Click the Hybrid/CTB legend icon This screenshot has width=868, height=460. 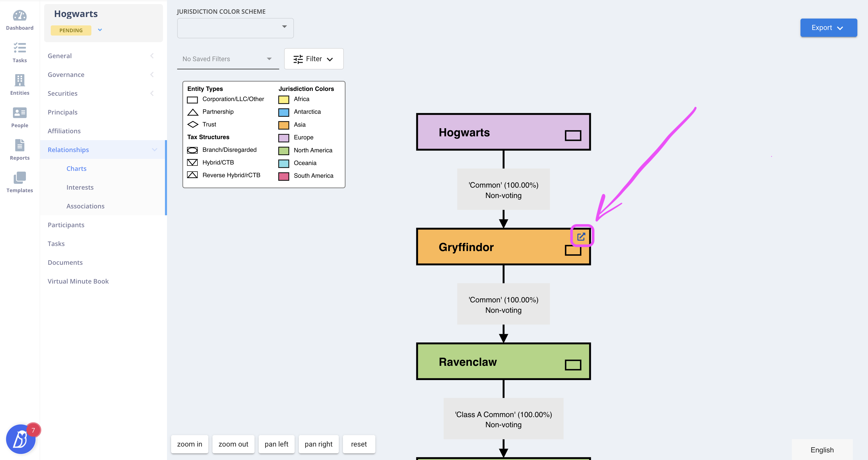tap(192, 162)
